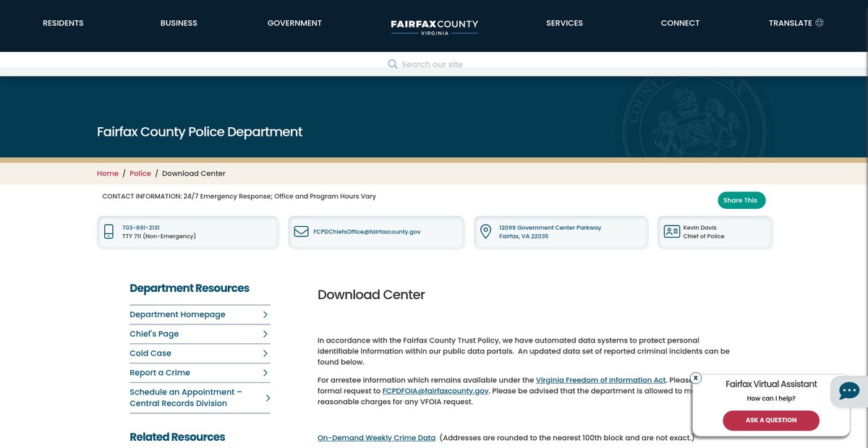Expand the Chief's Page chevron
This screenshot has width=868, height=448.
click(265, 334)
